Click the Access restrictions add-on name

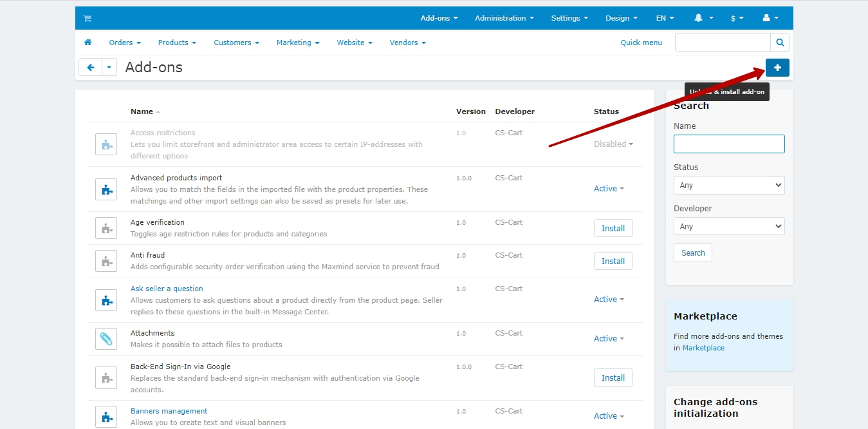click(163, 133)
